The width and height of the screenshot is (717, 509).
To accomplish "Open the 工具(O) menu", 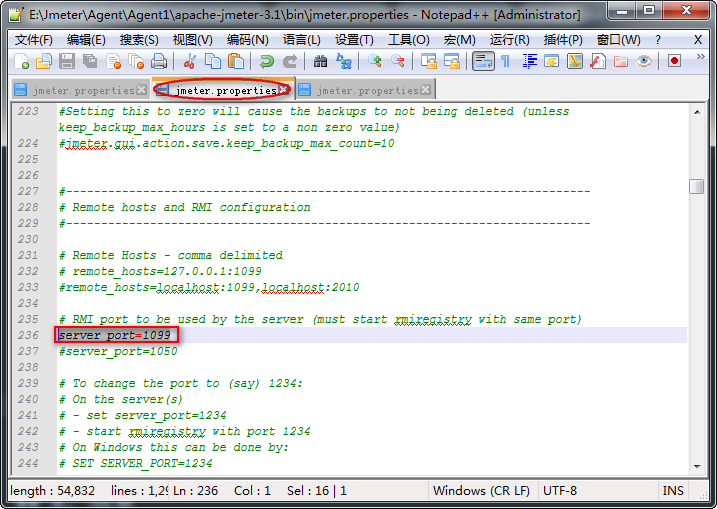I will [408, 40].
